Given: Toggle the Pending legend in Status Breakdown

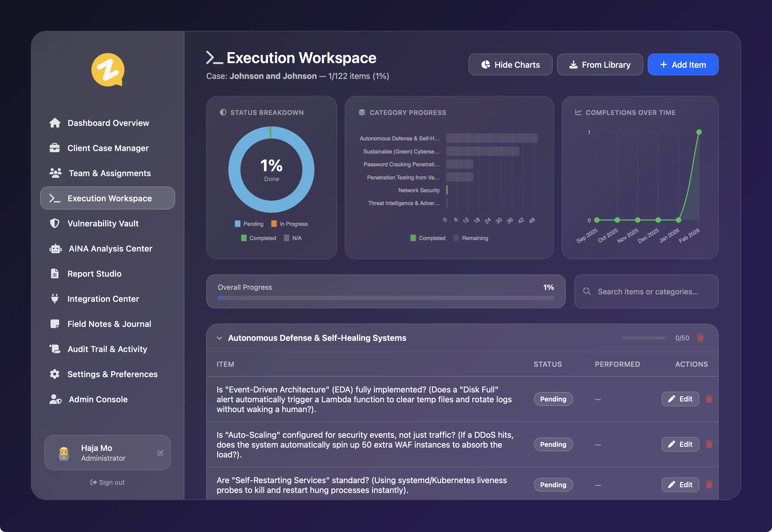Looking at the screenshot, I should (249, 224).
